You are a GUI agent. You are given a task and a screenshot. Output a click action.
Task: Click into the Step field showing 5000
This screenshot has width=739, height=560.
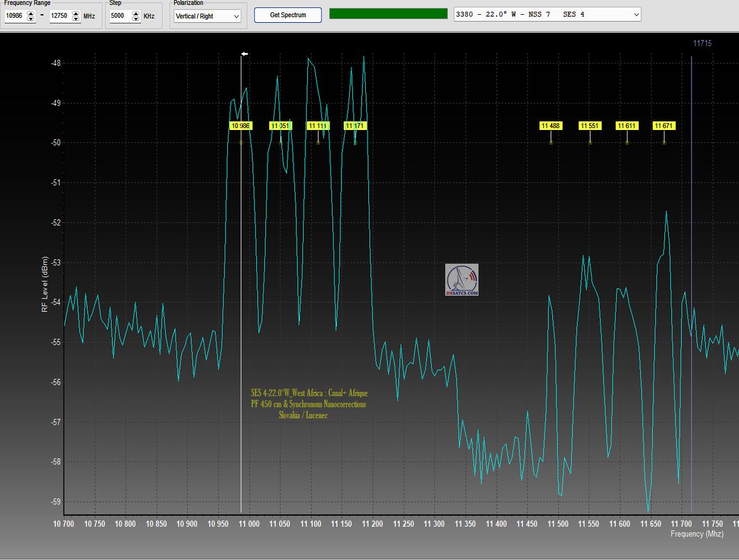[x=120, y=16]
